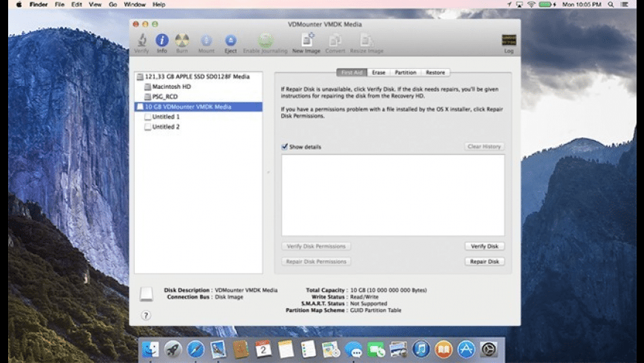Select the Untitled 2 volume
The image size is (644, 363).
198,127
